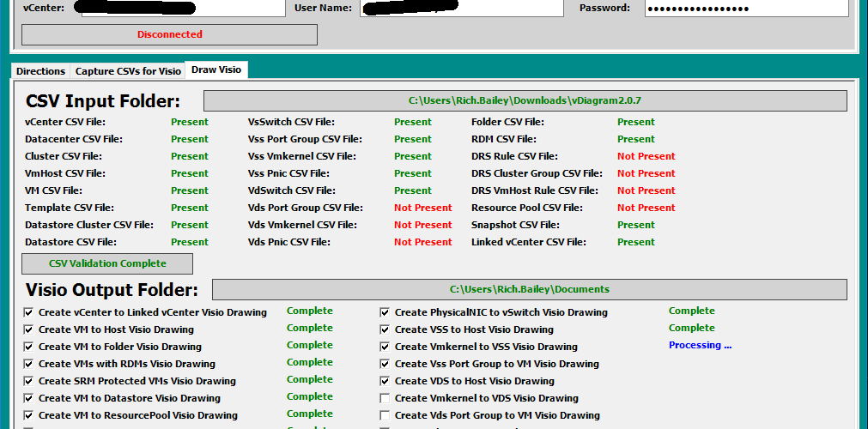This screenshot has height=429, width=868.
Task: Uncheck Create PhysicalNIC to vSwitch Visio Drawing
Action: (x=385, y=312)
